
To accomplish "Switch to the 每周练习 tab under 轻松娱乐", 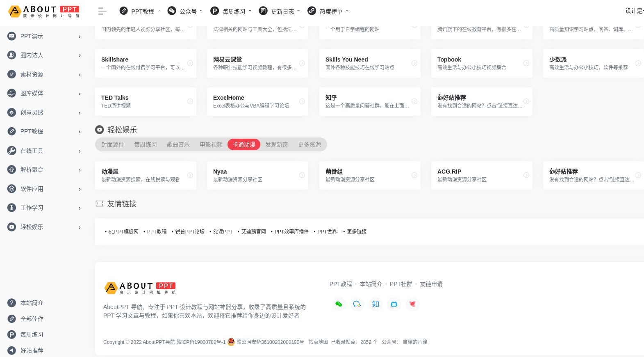I will 146,144.
